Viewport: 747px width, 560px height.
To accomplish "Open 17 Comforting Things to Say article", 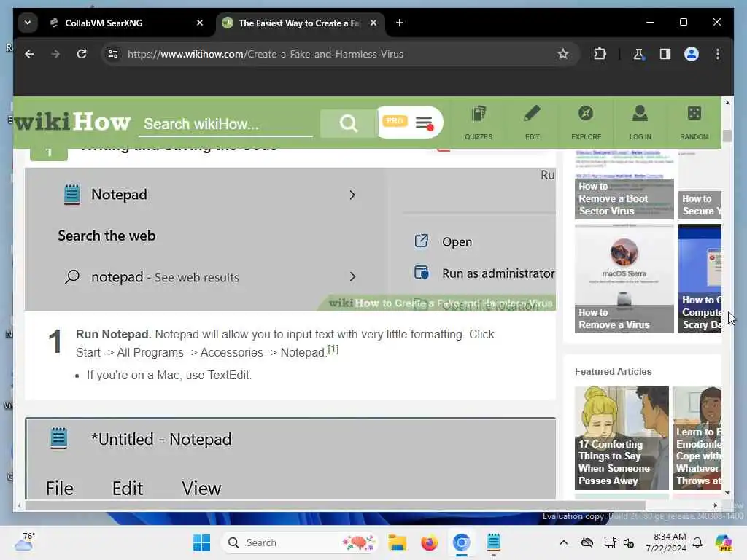I will (x=622, y=438).
